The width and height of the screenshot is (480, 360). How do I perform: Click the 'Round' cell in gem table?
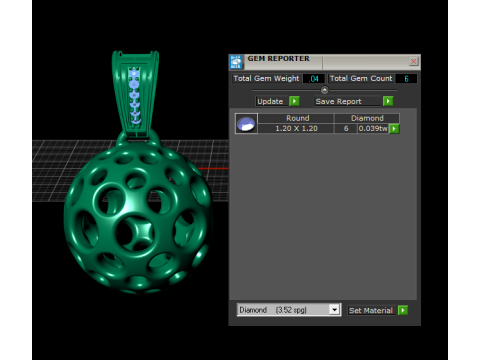tap(296, 118)
